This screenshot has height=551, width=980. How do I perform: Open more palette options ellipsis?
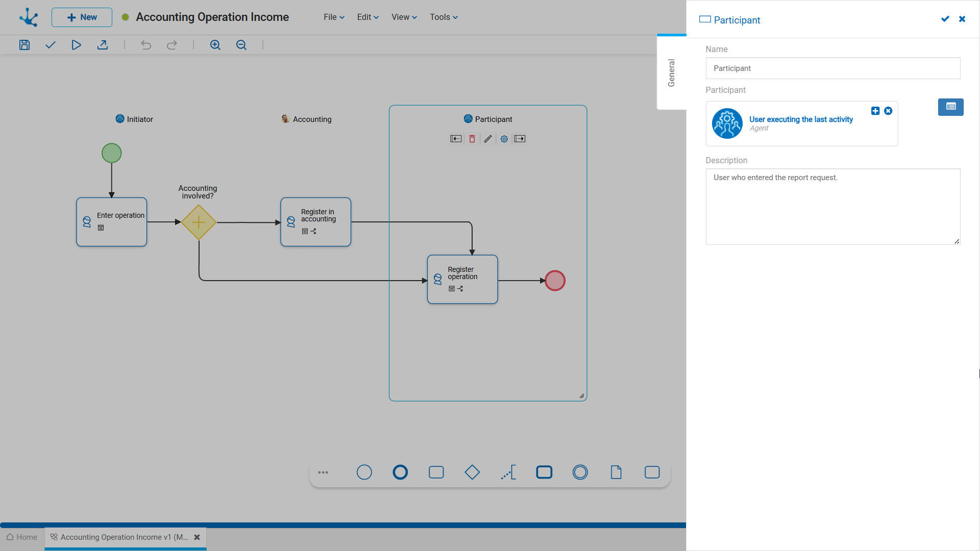323,472
